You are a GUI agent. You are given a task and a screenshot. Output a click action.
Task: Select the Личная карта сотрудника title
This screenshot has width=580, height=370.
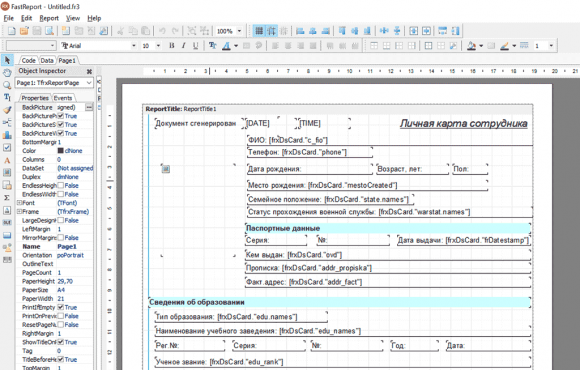click(x=463, y=124)
